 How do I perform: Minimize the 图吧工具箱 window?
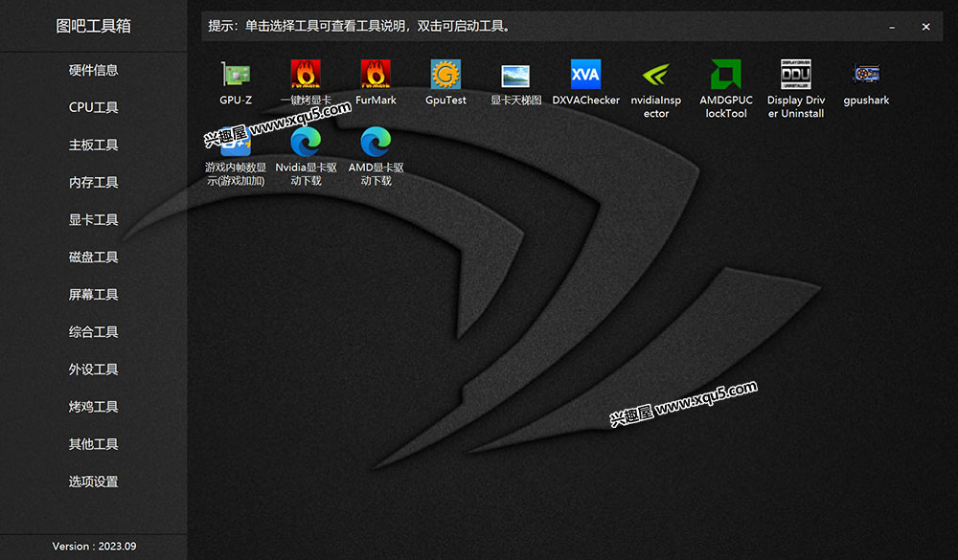[892, 27]
